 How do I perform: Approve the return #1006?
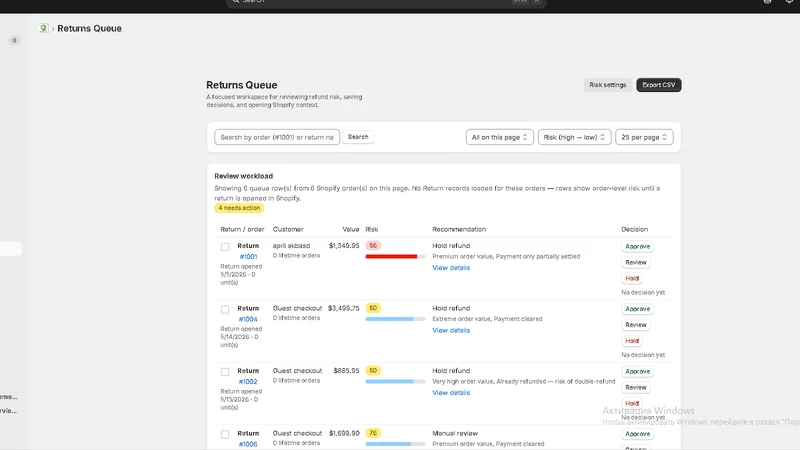coord(637,434)
